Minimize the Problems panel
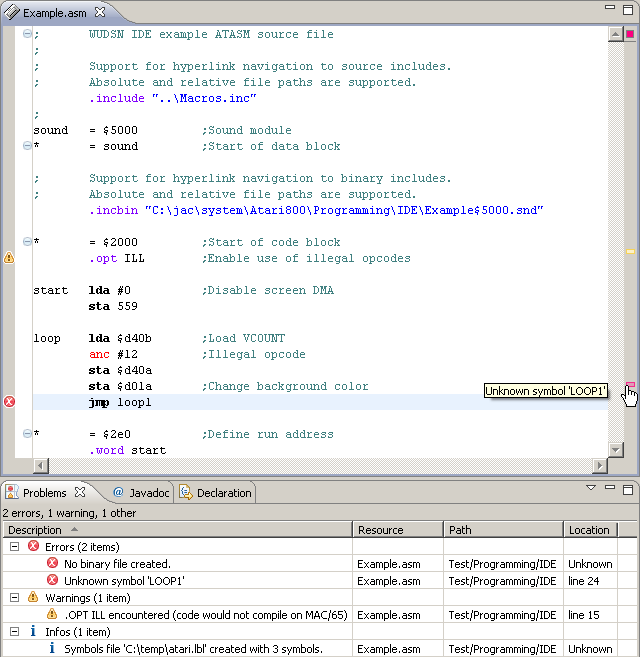 point(610,487)
